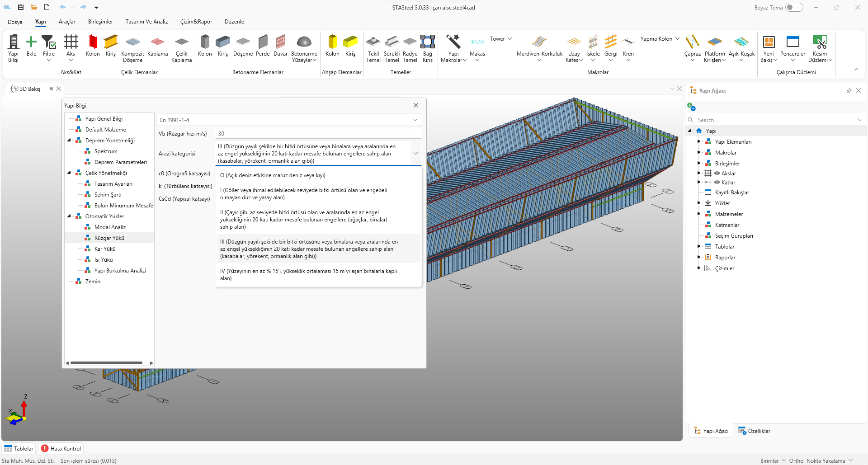Switch to the Özellikler panel tab

754,431
